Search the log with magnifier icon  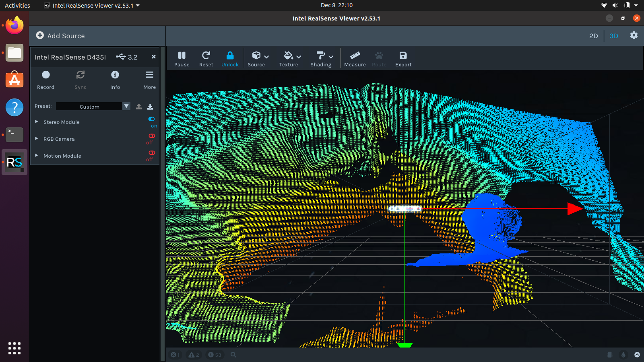[233, 355]
